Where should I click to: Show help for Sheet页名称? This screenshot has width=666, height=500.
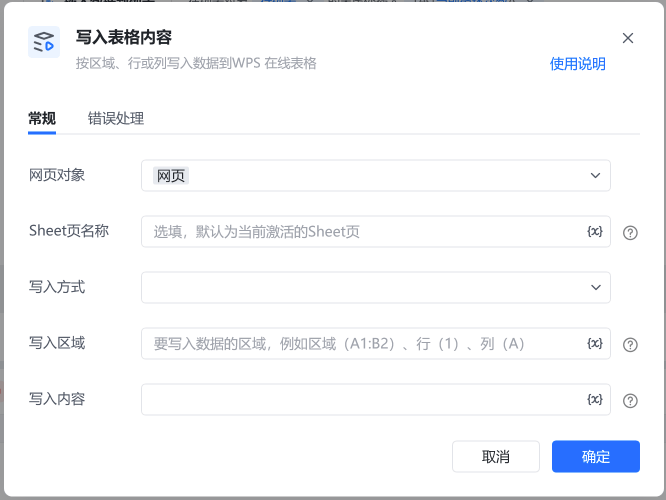[630, 232]
